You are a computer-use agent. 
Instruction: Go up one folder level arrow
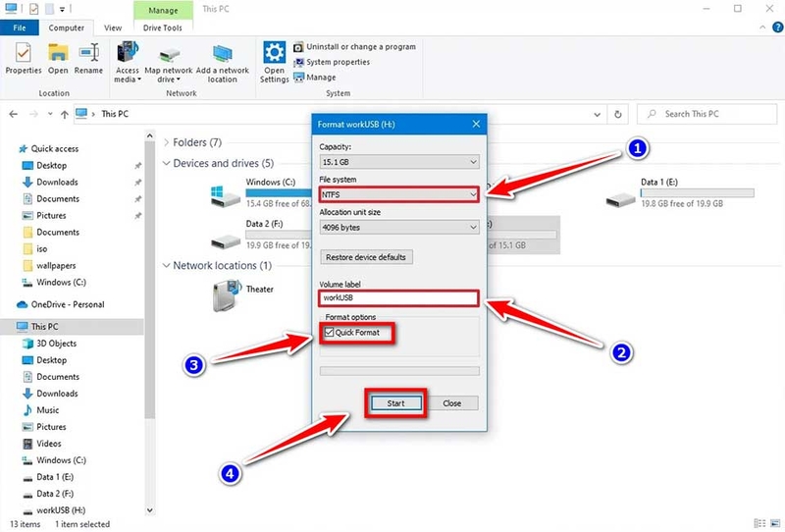click(65, 114)
